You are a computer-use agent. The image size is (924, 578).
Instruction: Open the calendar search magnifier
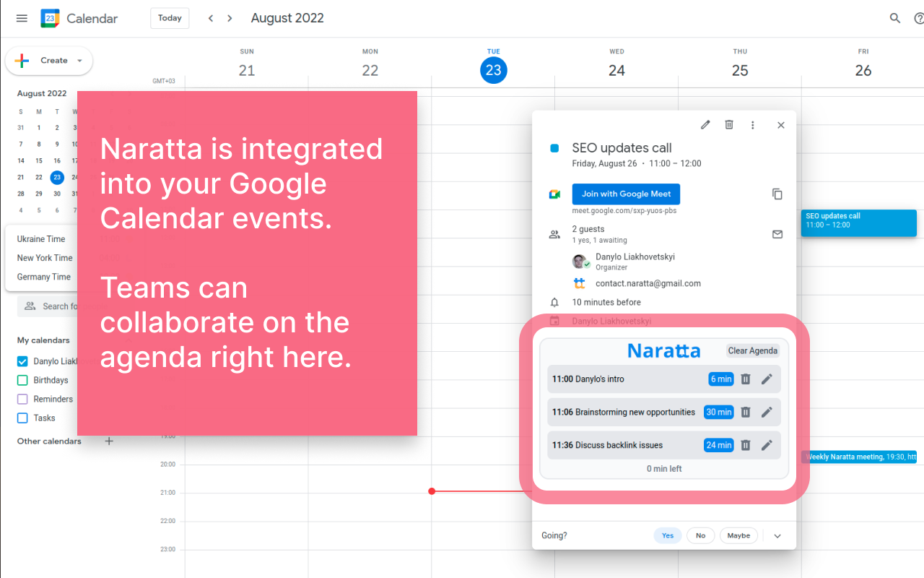click(x=895, y=18)
